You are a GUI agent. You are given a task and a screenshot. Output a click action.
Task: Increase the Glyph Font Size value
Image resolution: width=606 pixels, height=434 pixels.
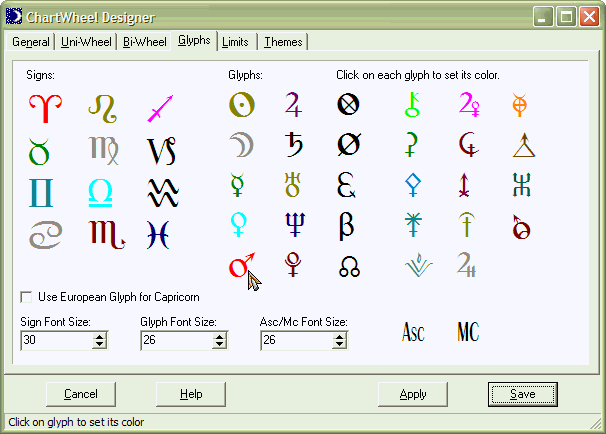click(220, 337)
